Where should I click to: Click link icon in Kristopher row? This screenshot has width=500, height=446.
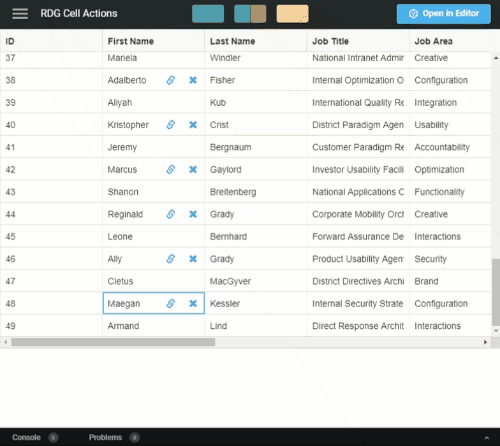click(x=171, y=125)
